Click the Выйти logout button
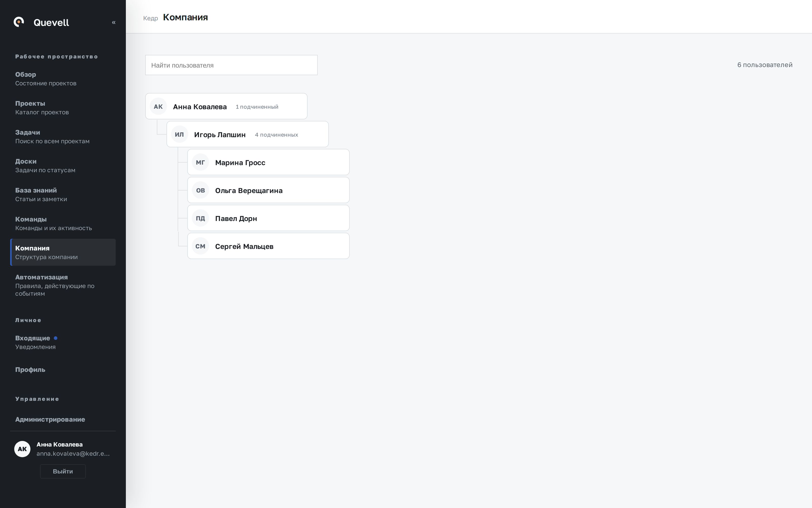This screenshot has width=812, height=508. pos(63,471)
